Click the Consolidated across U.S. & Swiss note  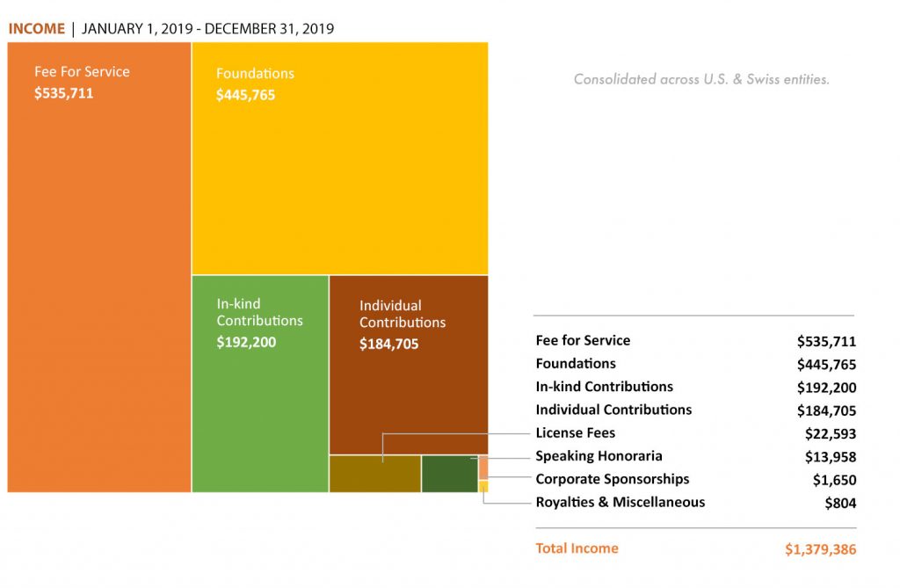(701, 79)
